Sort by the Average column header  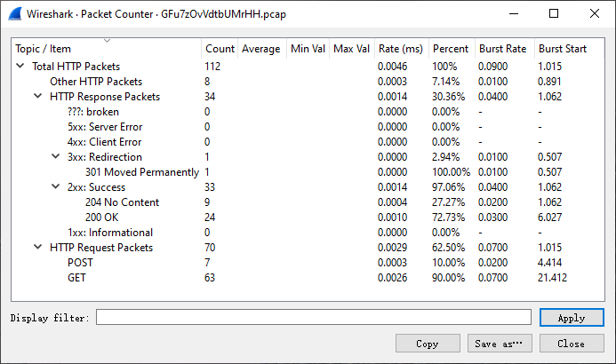point(261,49)
